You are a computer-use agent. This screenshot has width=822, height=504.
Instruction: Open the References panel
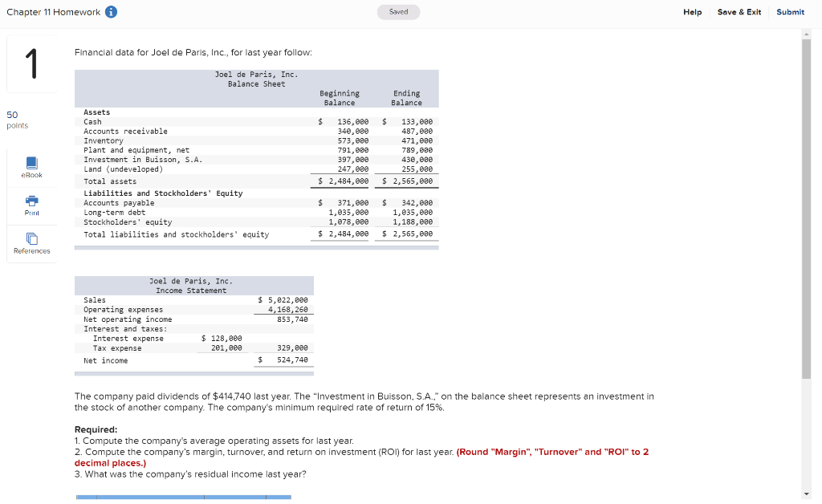point(31,243)
